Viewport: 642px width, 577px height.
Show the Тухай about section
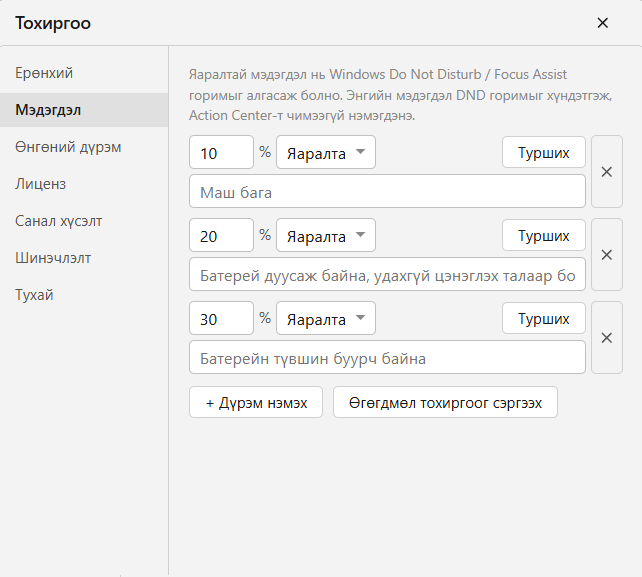84,295
